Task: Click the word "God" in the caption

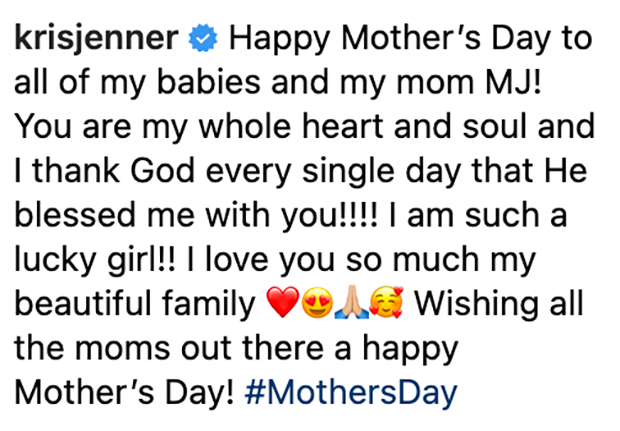Action: click(163, 171)
